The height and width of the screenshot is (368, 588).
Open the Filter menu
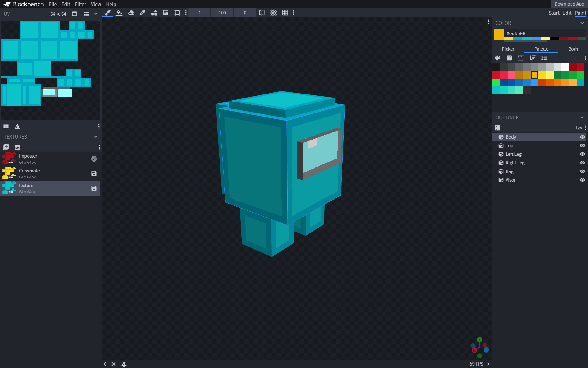pyautogui.click(x=81, y=4)
